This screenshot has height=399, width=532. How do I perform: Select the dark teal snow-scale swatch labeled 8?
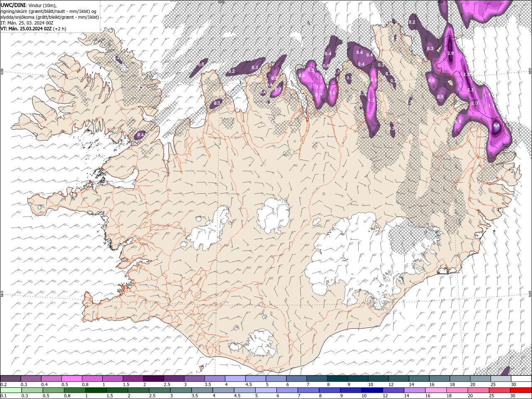pos(337,379)
